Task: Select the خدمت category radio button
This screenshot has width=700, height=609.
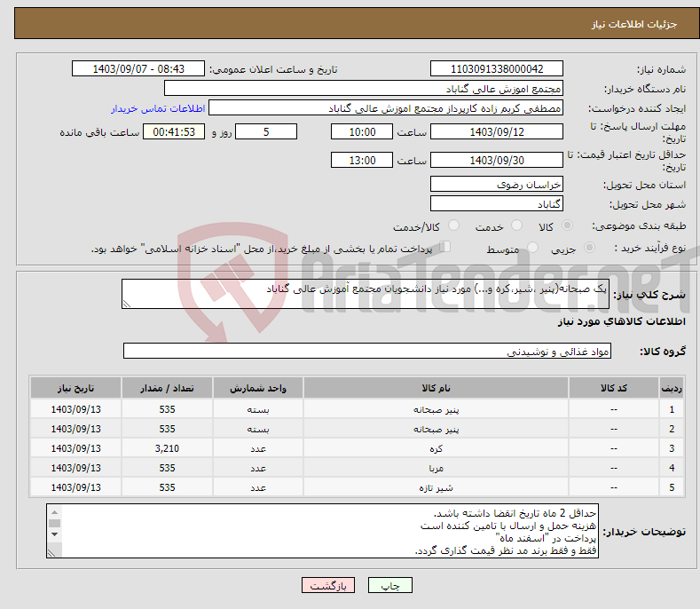Action: point(516,225)
